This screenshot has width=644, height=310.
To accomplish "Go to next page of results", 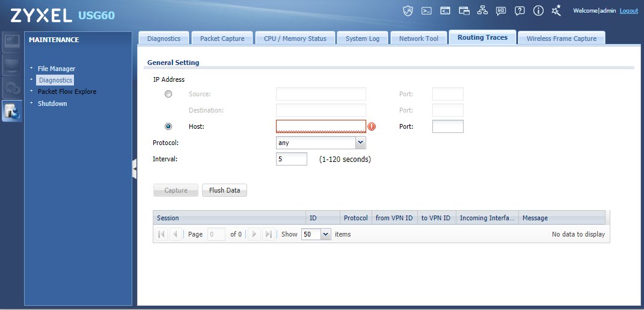I will pyautogui.click(x=254, y=234).
